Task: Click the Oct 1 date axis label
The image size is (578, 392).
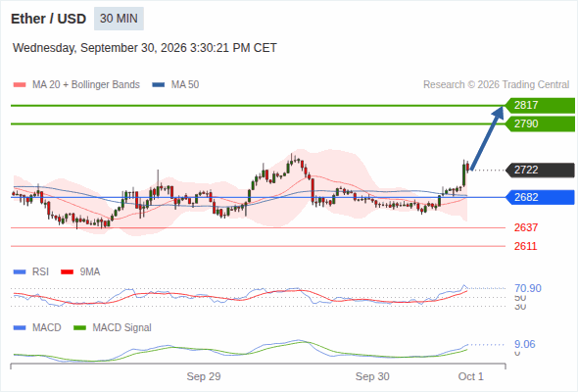Action: click(471, 376)
